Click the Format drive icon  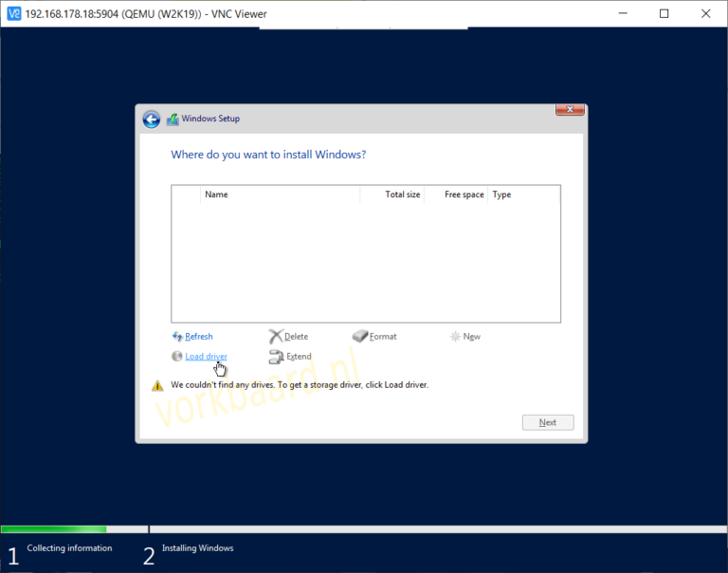[x=360, y=336]
